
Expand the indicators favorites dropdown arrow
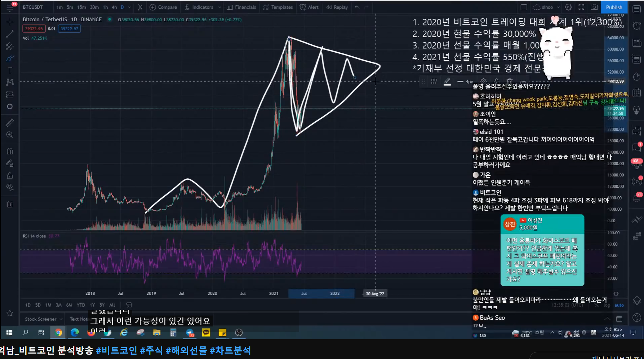tap(219, 7)
